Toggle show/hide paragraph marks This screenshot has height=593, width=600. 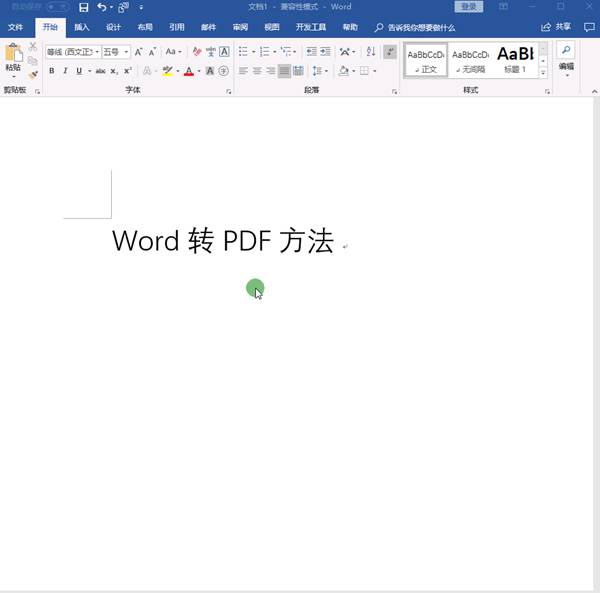pyautogui.click(x=390, y=52)
